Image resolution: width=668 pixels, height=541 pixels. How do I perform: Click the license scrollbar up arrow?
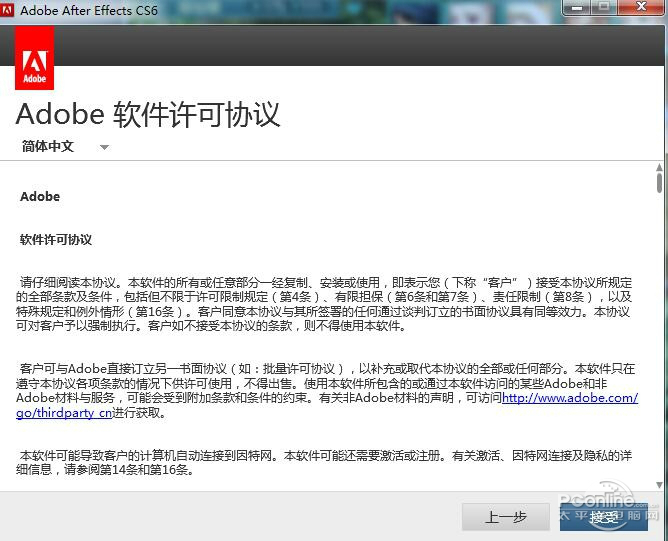point(659,167)
